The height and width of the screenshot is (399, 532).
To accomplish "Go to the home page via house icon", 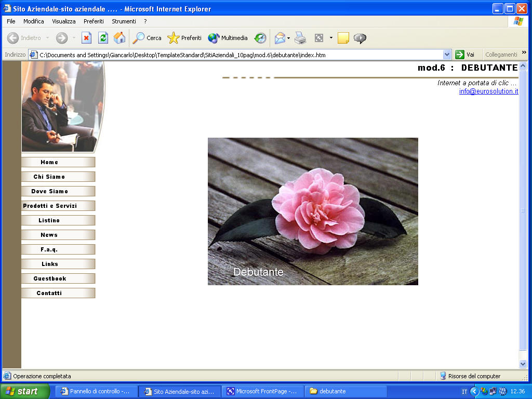I will [119, 38].
